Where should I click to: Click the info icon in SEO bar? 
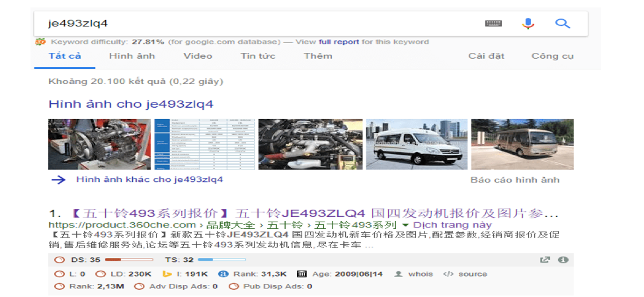tap(563, 259)
